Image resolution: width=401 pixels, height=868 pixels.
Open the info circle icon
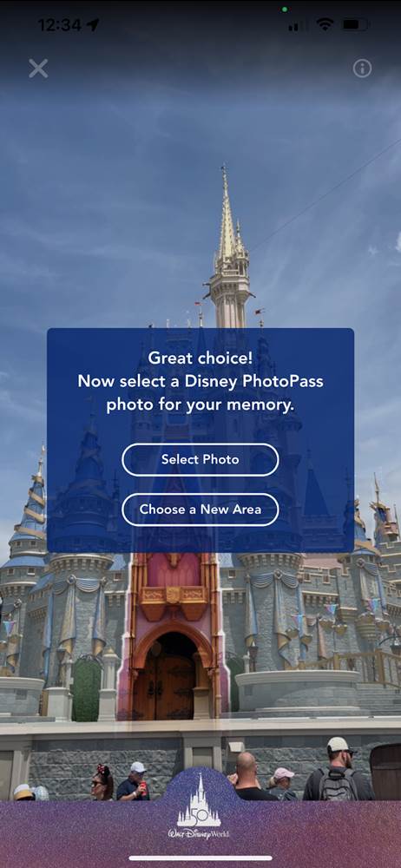click(x=362, y=69)
